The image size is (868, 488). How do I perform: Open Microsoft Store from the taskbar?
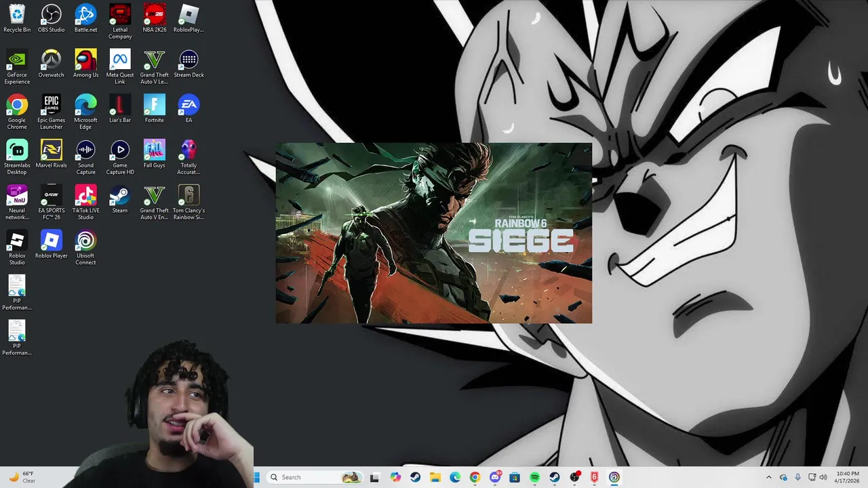tap(515, 477)
